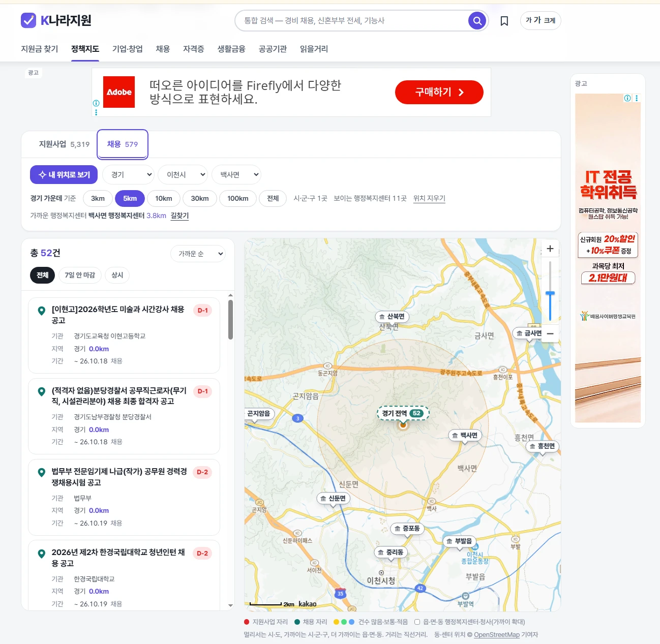This screenshot has width=660, height=644.
Task: Open the 이천시 city dropdown
Action: click(183, 175)
